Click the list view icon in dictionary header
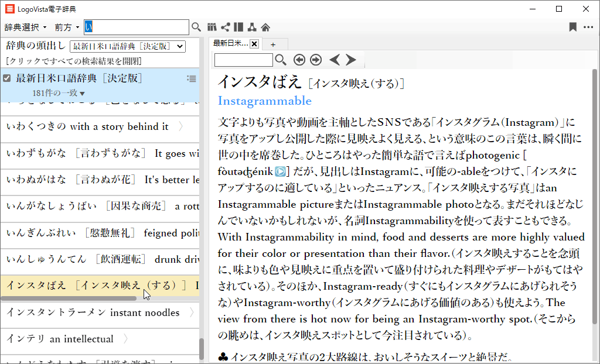The width and height of the screenshot is (600, 364). click(x=191, y=79)
